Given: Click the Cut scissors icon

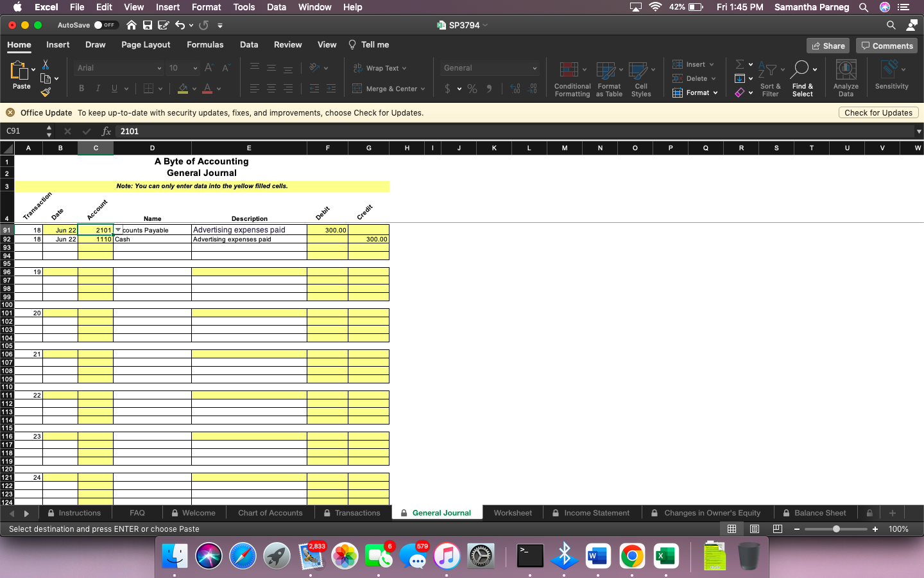Looking at the screenshot, I should coord(46,64).
